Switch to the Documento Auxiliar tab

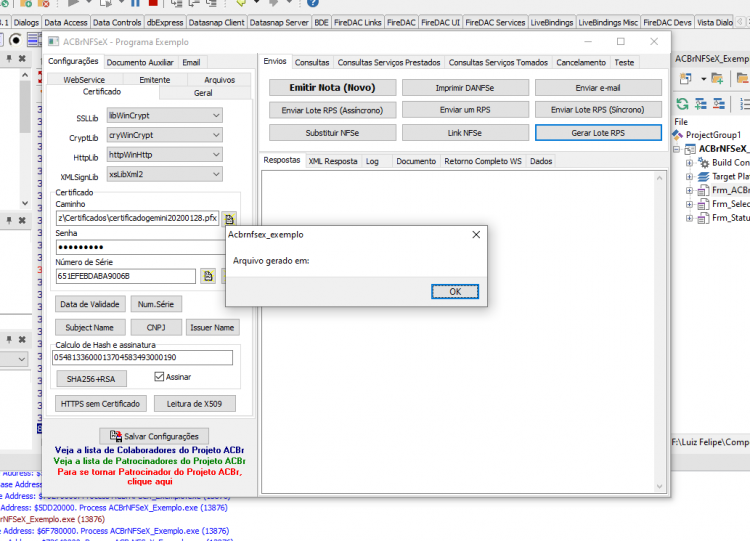point(140,62)
